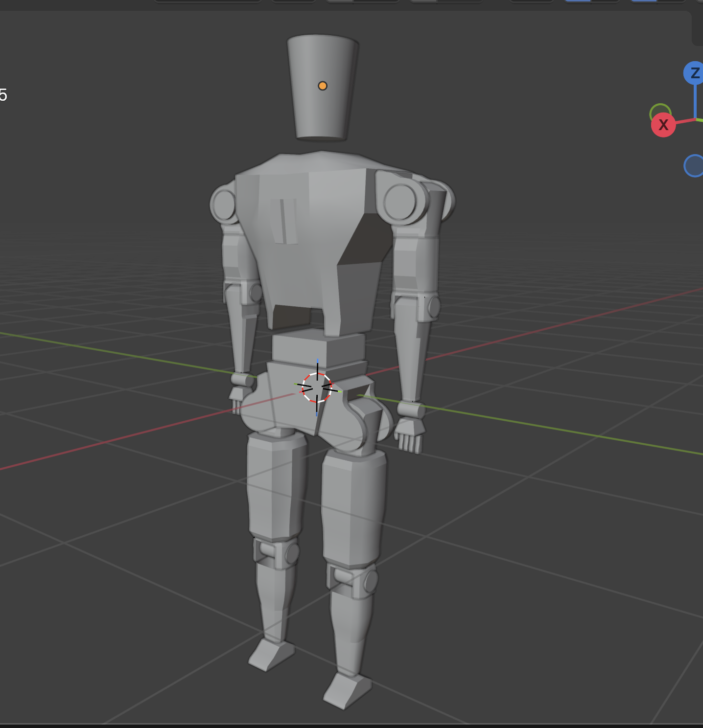Image resolution: width=703 pixels, height=728 pixels.
Task: Click the orange origin dot on the robot head
Action: click(x=322, y=86)
